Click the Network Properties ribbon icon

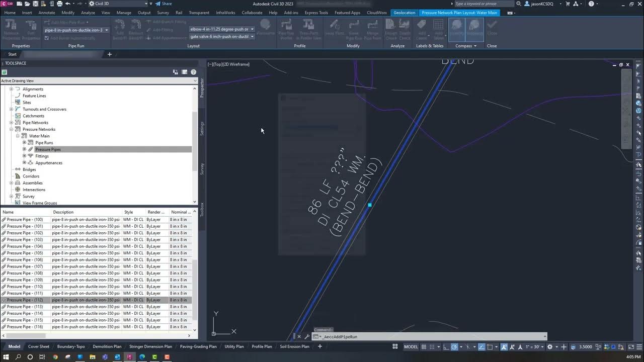11,30
